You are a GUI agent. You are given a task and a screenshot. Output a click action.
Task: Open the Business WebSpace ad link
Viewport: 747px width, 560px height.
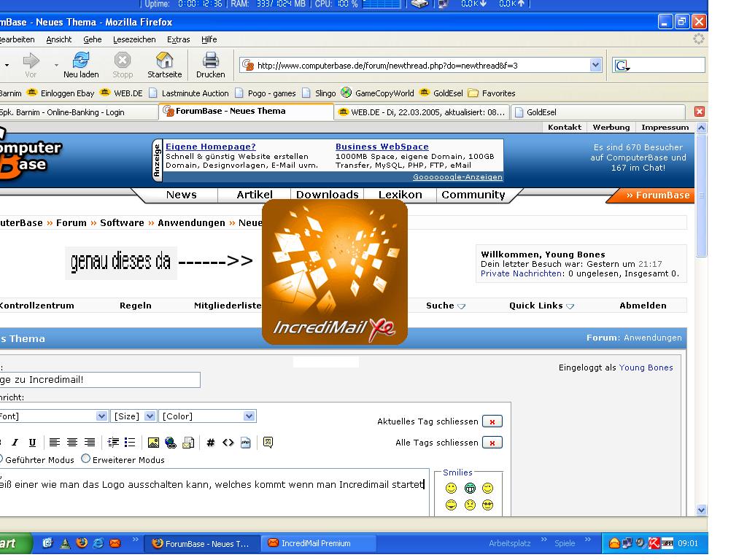pos(382,147)
